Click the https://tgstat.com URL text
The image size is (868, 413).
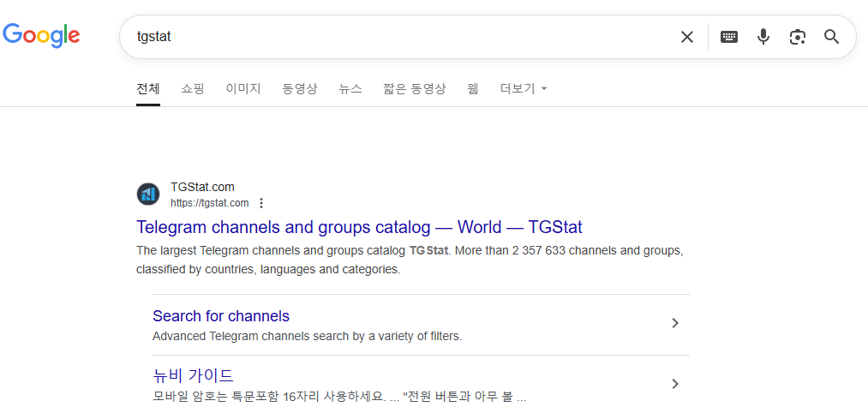click(x=210, y=203)
